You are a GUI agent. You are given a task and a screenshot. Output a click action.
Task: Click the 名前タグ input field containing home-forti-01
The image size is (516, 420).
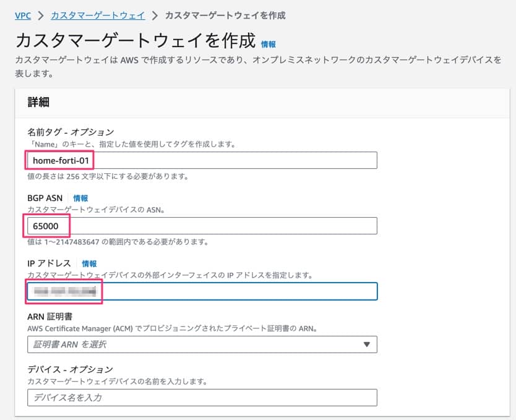202,160
